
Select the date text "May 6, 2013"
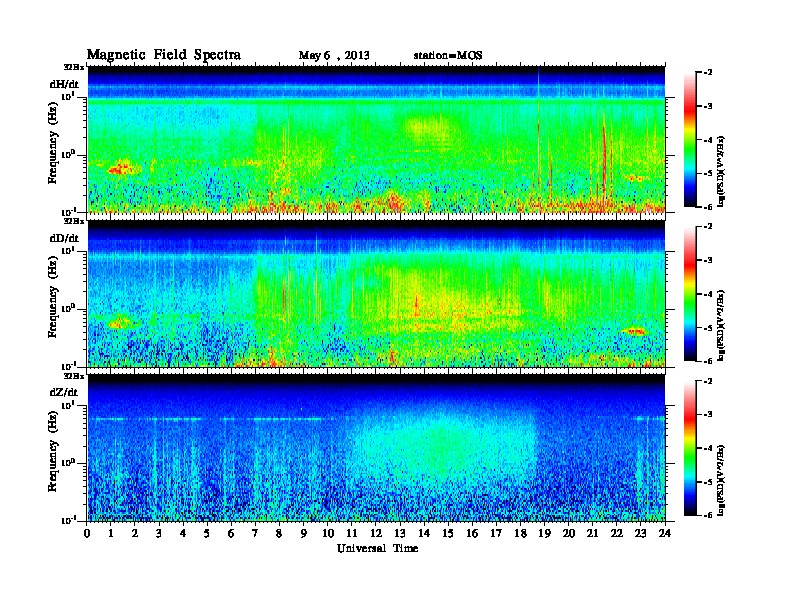click(x=334, y=55)
